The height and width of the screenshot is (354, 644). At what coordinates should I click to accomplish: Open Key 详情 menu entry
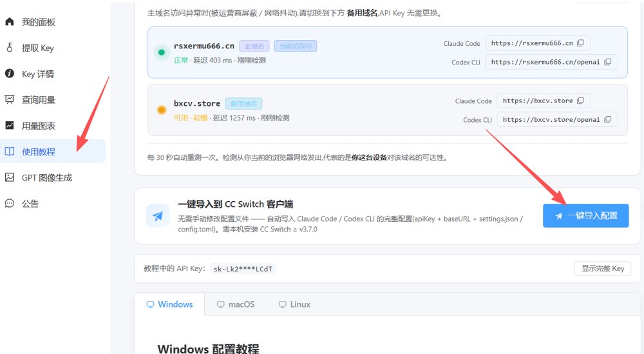click(53, 74)
